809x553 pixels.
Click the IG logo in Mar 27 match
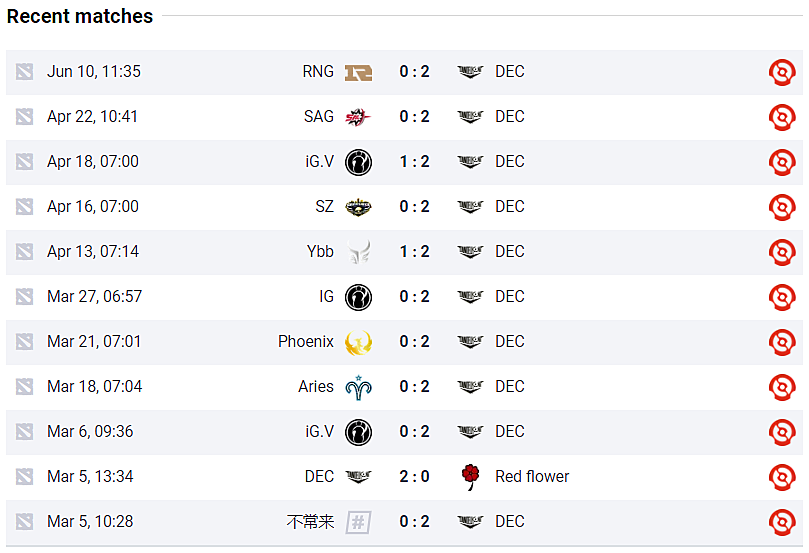[x=358, y=297]
